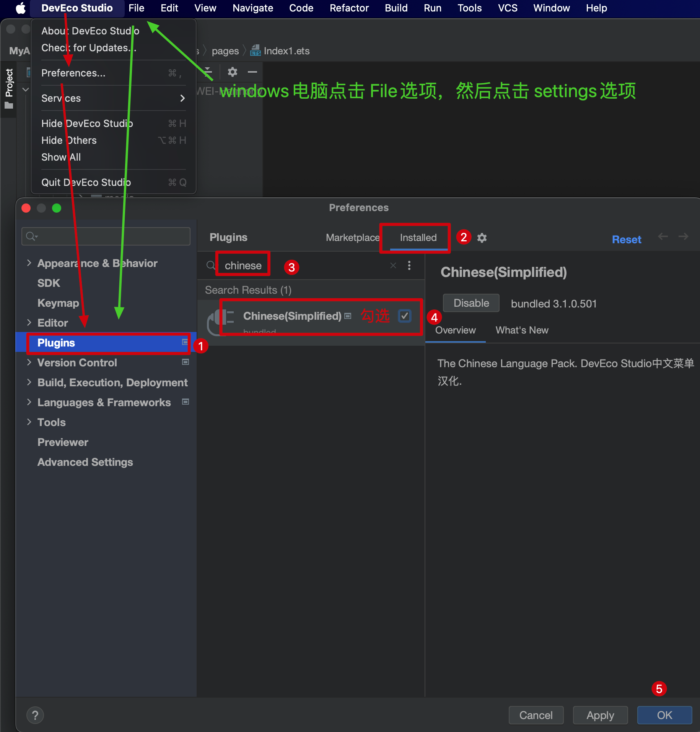Click the help question mark button

[x=35, y=715]
